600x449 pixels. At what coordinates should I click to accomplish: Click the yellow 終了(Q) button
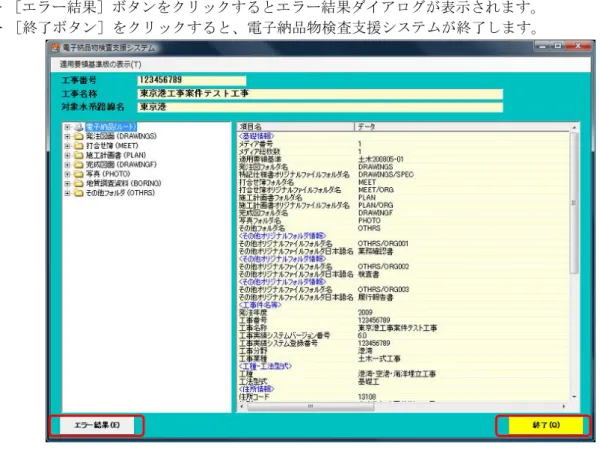click(546, 425)
